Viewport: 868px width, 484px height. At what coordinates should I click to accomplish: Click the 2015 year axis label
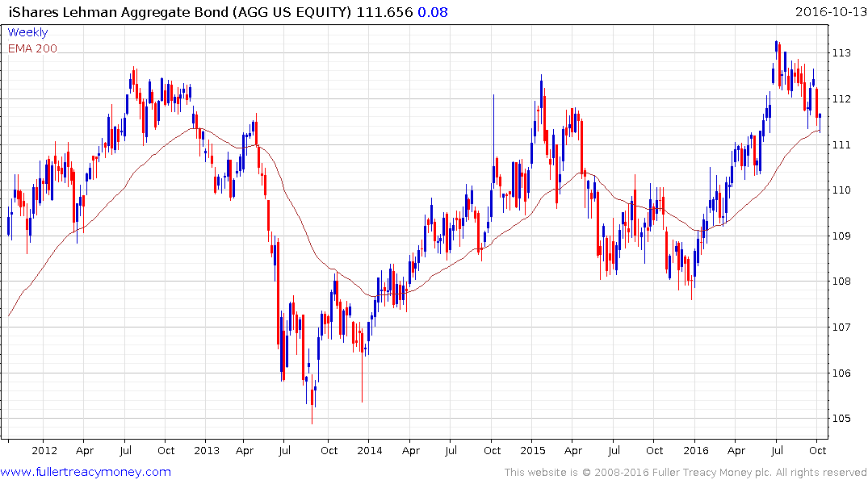[533, 451]
